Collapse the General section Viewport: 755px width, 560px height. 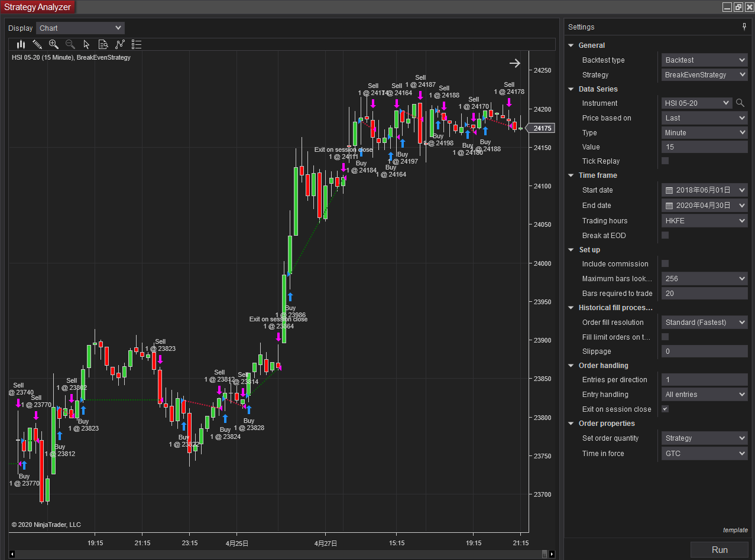tap(571, 45)
